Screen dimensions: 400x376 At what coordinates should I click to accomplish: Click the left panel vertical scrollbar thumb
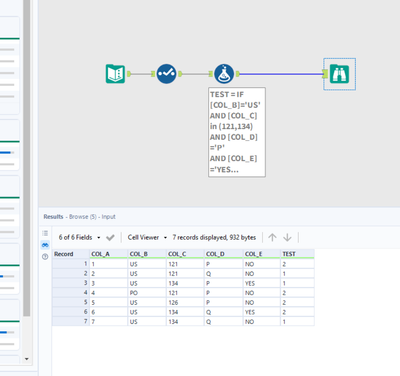pos(27,157)
